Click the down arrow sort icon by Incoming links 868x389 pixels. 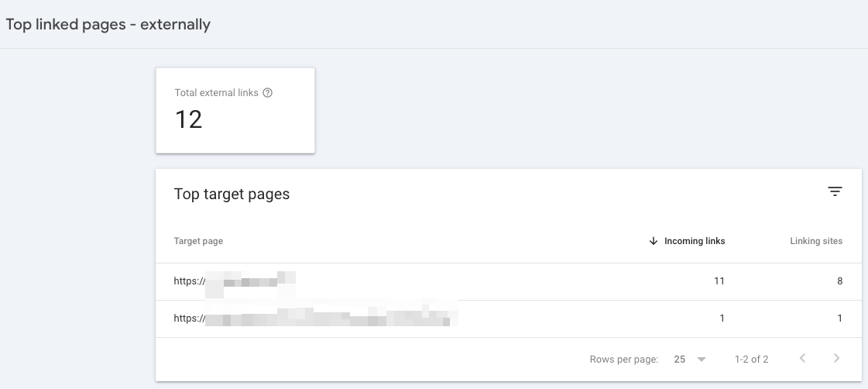[x=654, y=241]
